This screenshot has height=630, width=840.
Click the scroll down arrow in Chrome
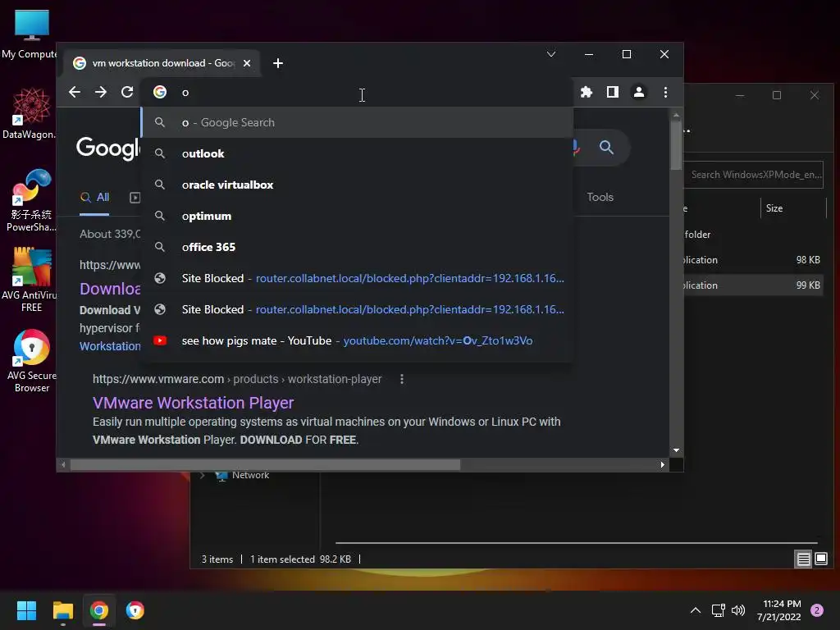point(676,450)
